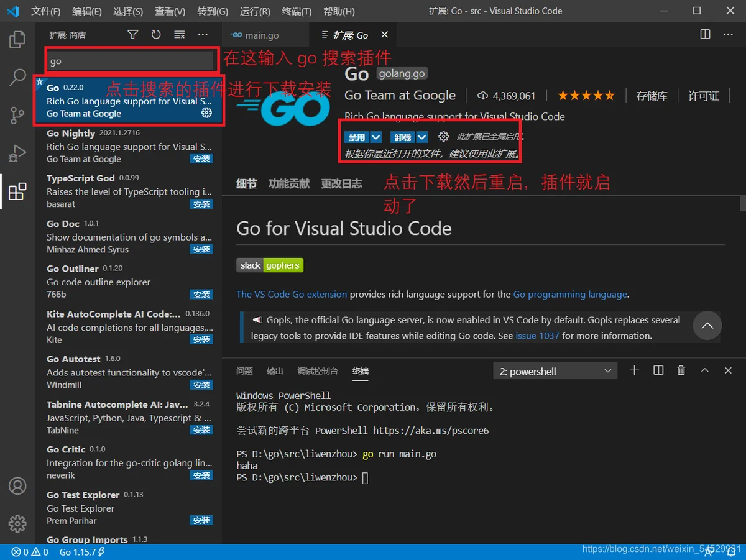746x560 pixels.
Task: Focus the extensions search box containing "go"
Action: [x=131, y=61]
